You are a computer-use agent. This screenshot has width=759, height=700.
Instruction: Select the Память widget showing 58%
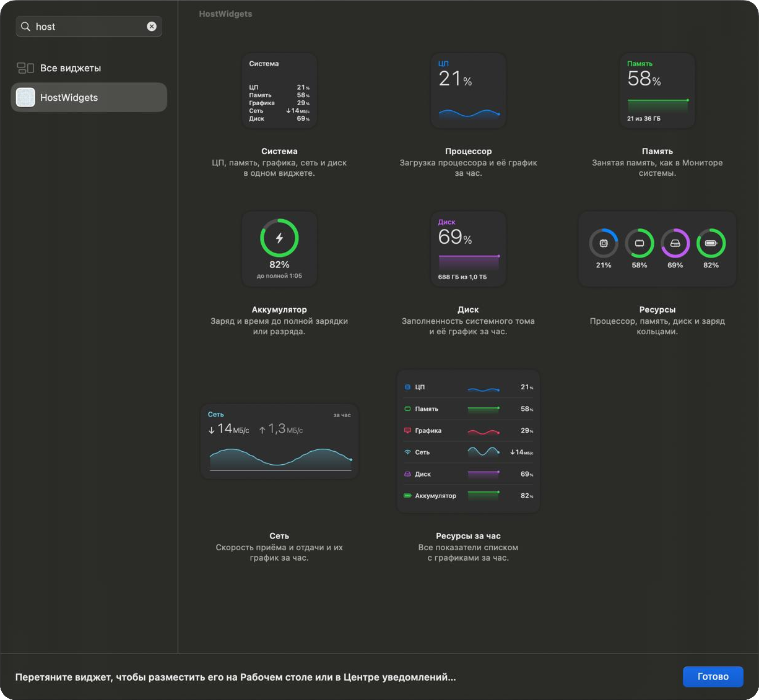click(x=657, y=91)
